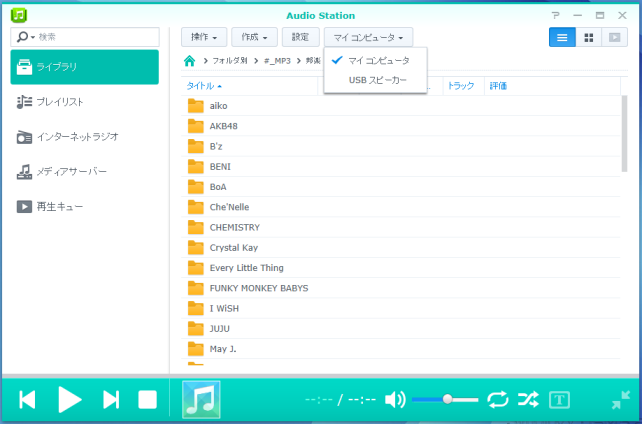Toggle repeat mode
The width and height of the screenshot is (642, 424).
(x=497, y=399)
